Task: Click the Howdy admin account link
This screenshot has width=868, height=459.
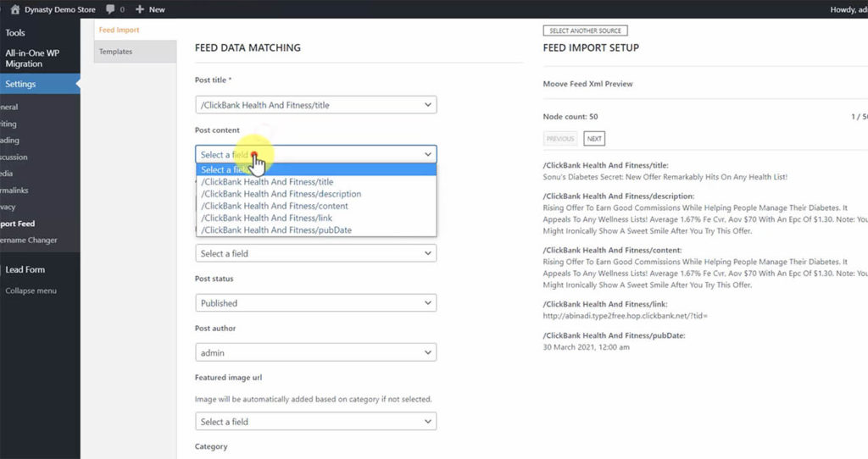Action: coord(849,9)
